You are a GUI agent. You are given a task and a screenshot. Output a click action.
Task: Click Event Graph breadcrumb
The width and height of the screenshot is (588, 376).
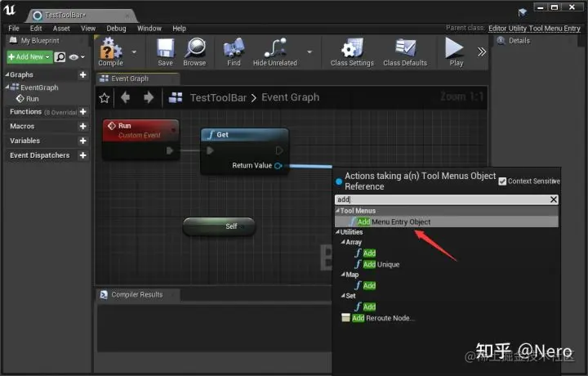(x=290, y=97)
